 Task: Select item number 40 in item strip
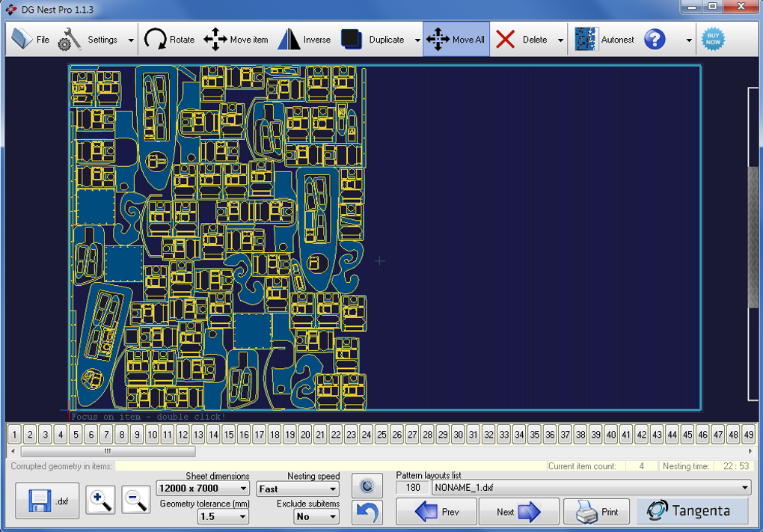point(611,434)
